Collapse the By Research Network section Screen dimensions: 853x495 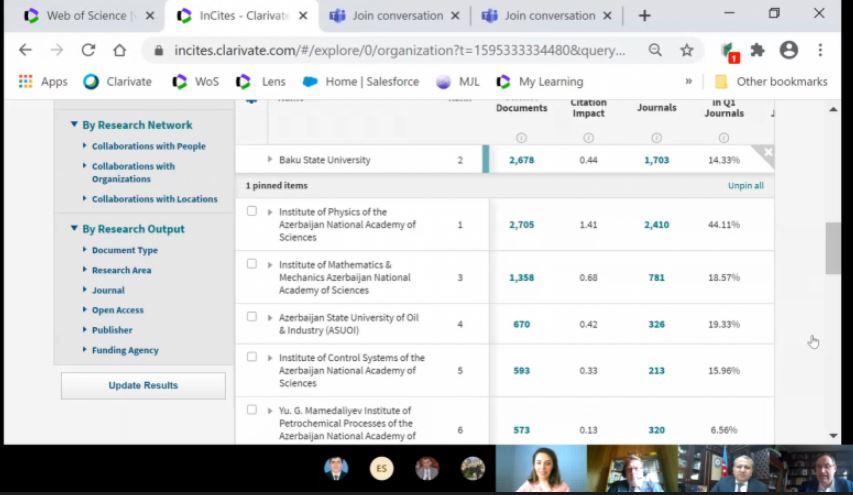point(74,125)
